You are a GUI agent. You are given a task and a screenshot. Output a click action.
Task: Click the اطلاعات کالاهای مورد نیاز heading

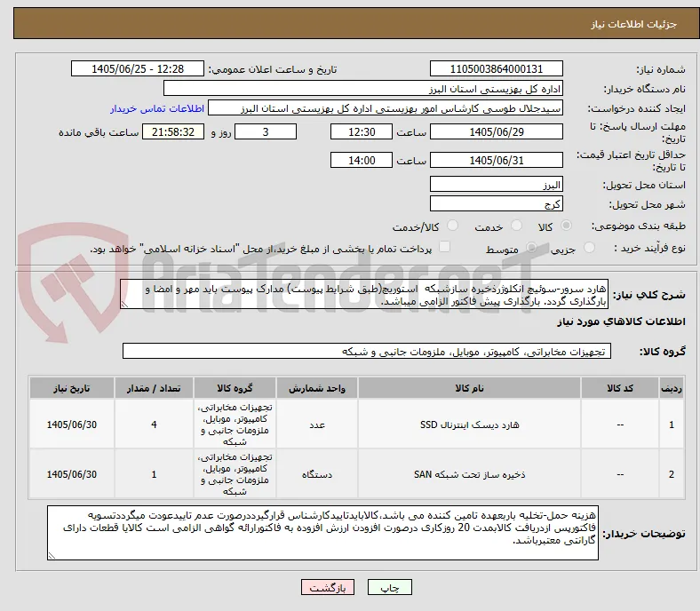(x=621, y=321)
